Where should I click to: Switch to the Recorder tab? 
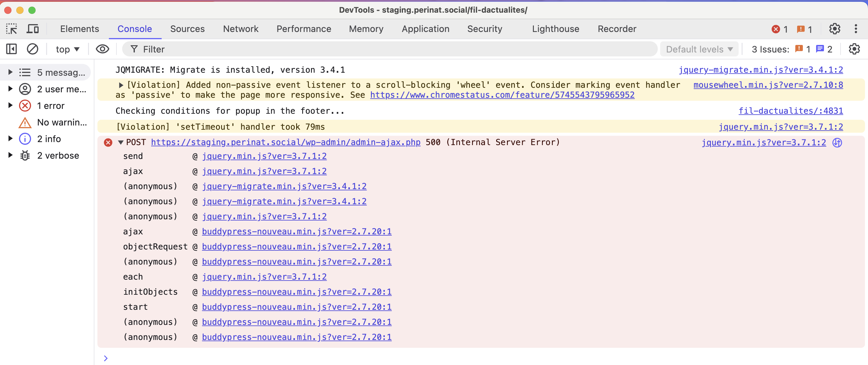point(617,29)
